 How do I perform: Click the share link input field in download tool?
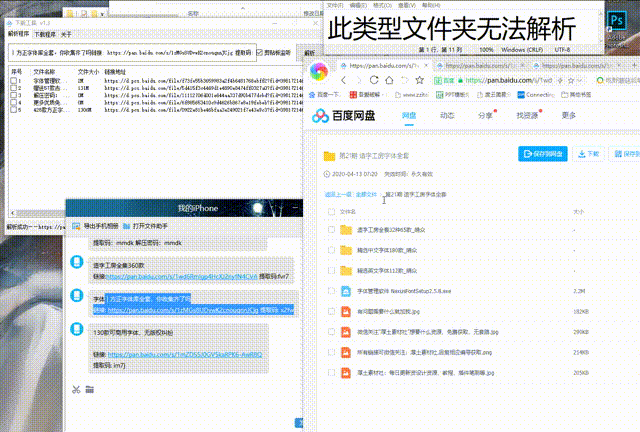(132, 53)
